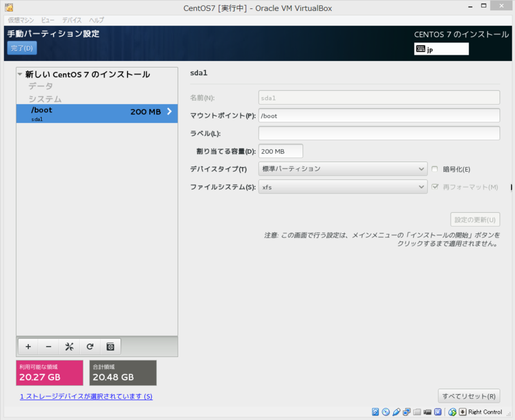Click the 完了 button

pyautogui.click(x=21, y=48)
